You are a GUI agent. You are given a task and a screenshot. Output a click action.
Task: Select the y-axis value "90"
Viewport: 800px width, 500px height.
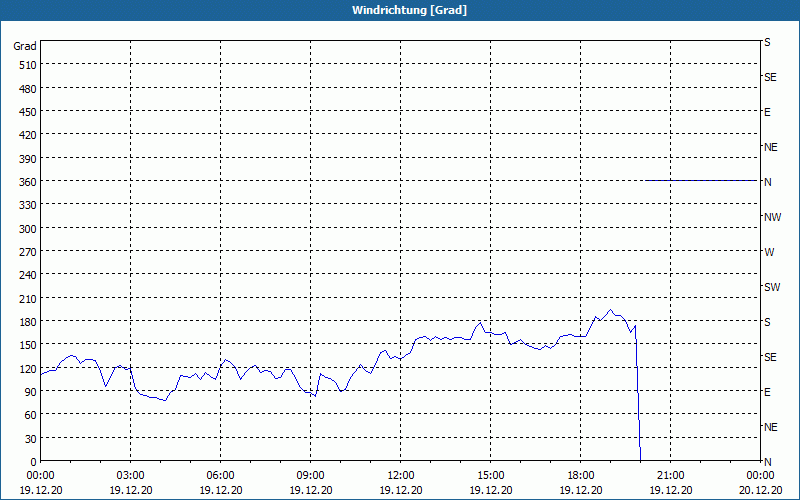pyautogui.click(x=31, y=392)
